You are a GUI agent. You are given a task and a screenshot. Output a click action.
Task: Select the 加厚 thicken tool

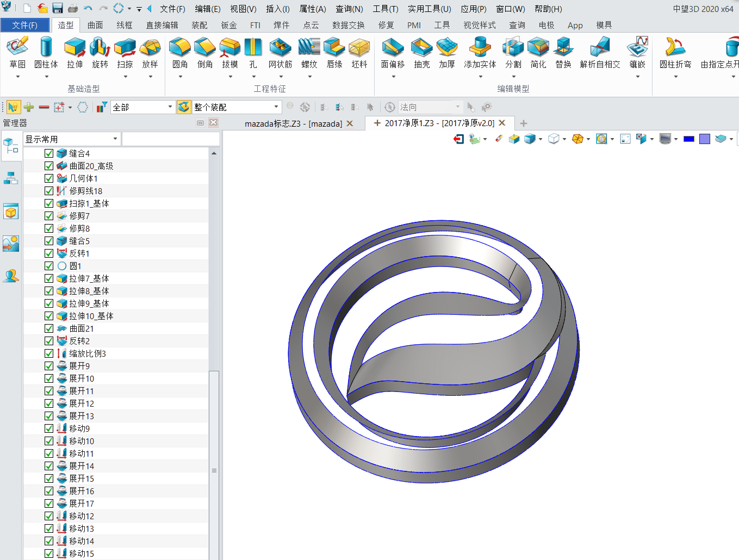(x=447, y=53)
